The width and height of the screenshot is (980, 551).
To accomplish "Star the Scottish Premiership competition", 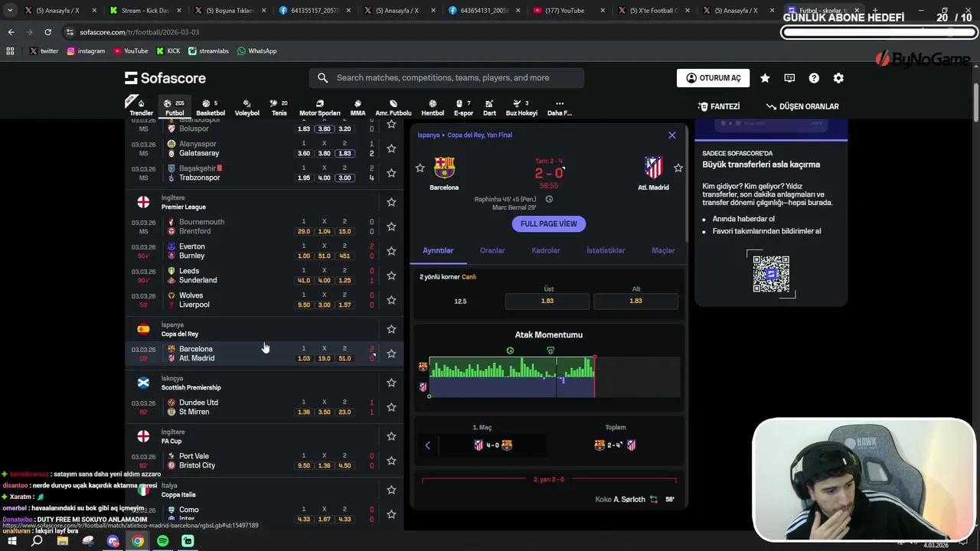I will point(391,383).
